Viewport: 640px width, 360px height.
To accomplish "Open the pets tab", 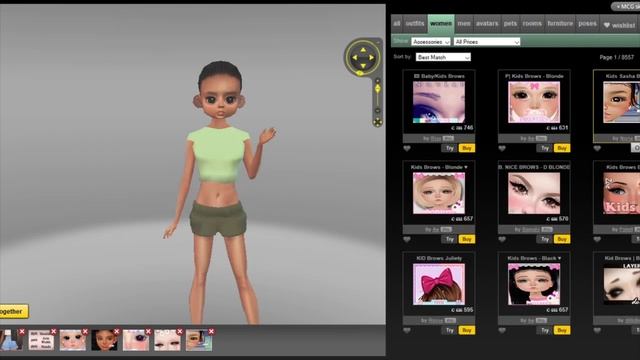I will click(510, 24).
